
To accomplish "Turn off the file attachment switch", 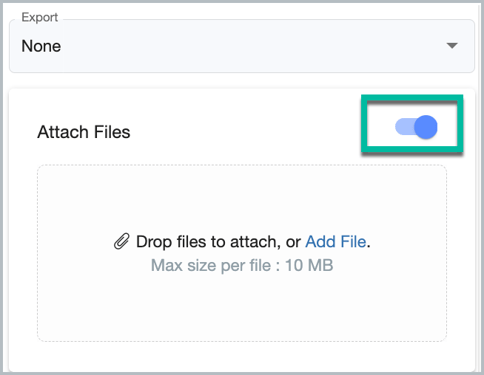I will (x=416, y=127).
